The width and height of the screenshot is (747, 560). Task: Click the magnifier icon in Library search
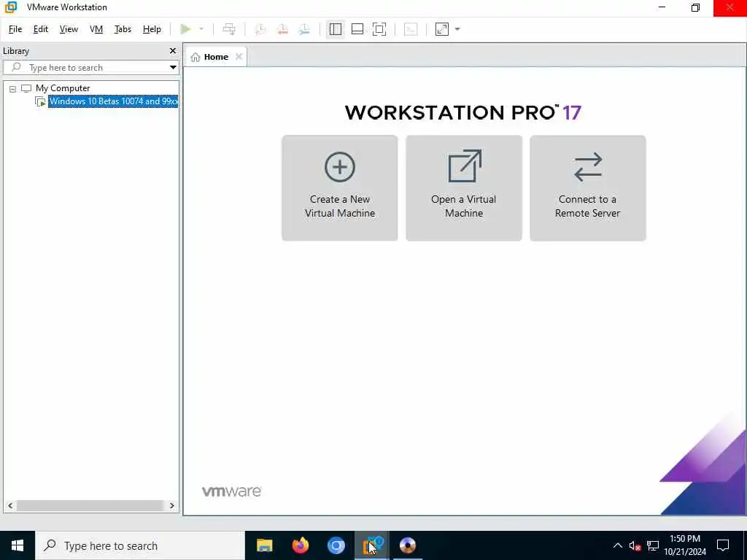coord(16,67)
